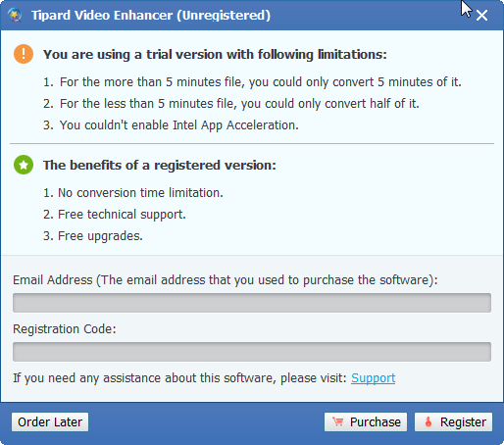Open the Support link
Image resolution: width=504 pixels, height=445 pixels.
pos(373,378)
